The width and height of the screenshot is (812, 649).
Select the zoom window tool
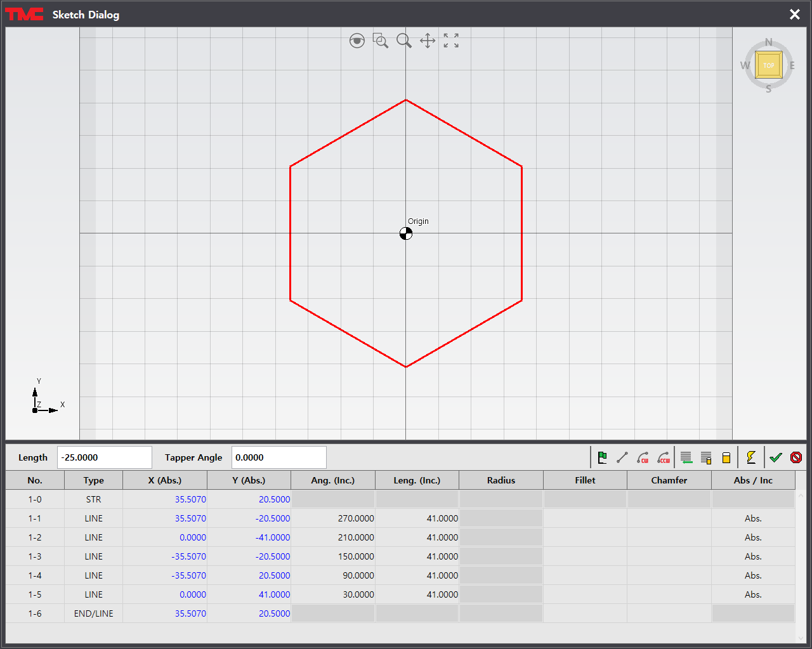[x=381, y=41]
